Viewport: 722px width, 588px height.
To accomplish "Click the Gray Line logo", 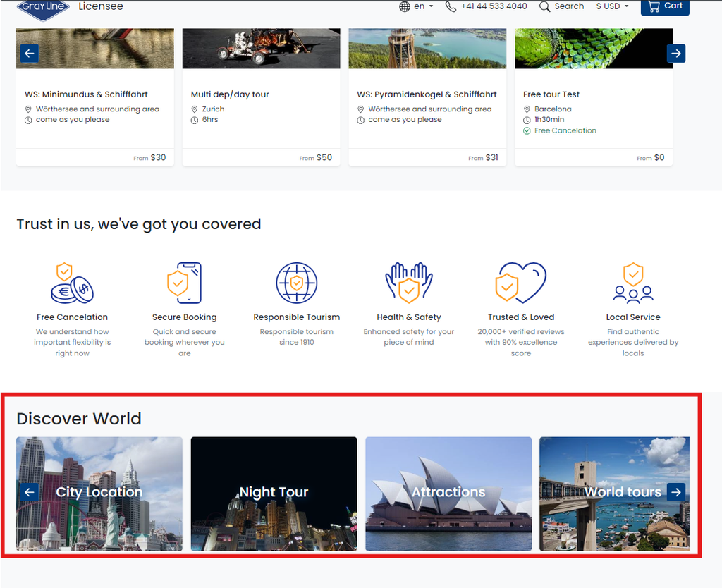I will pyautogui.click(x=43, y=9).
